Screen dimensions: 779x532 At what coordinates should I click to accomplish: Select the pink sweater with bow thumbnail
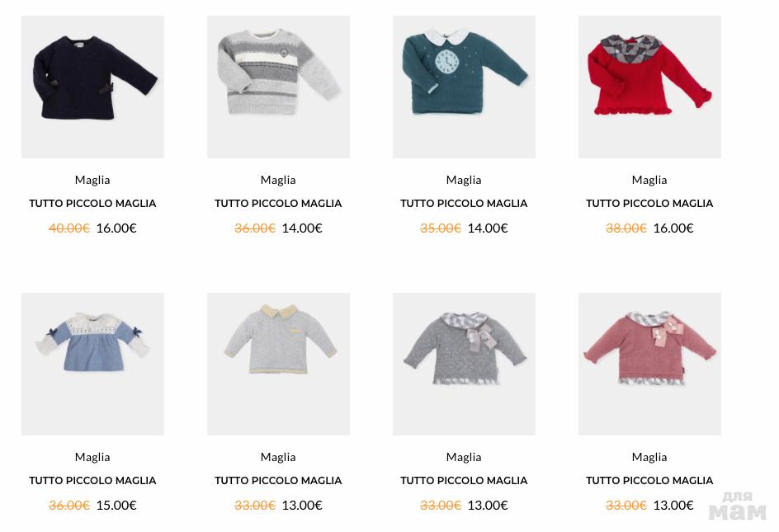[x=649, y=364]
